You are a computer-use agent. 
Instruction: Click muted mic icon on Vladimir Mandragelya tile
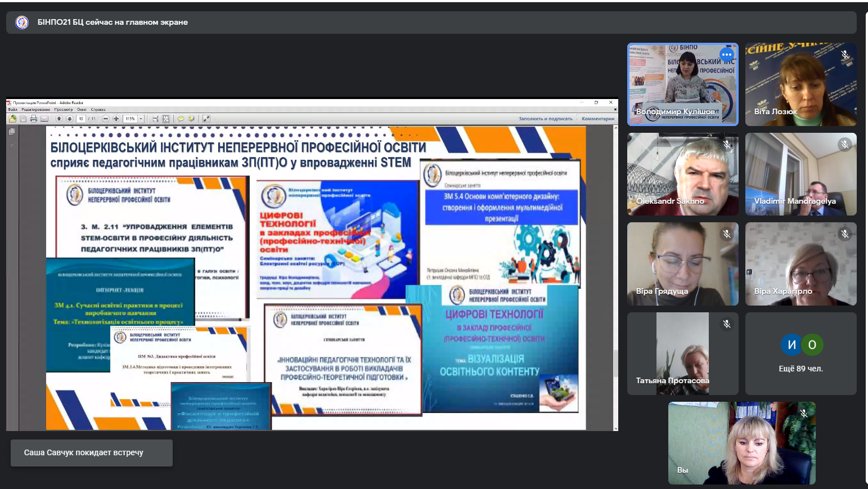844,145
